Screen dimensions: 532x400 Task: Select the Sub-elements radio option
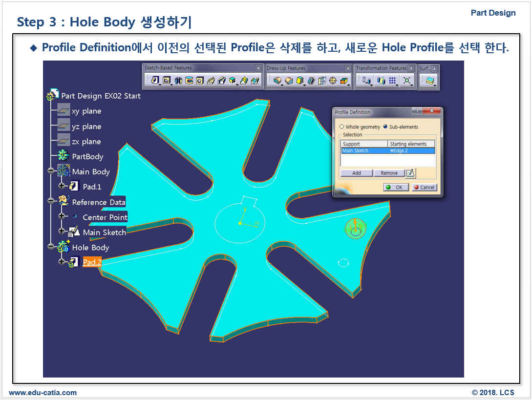[385, 127]
